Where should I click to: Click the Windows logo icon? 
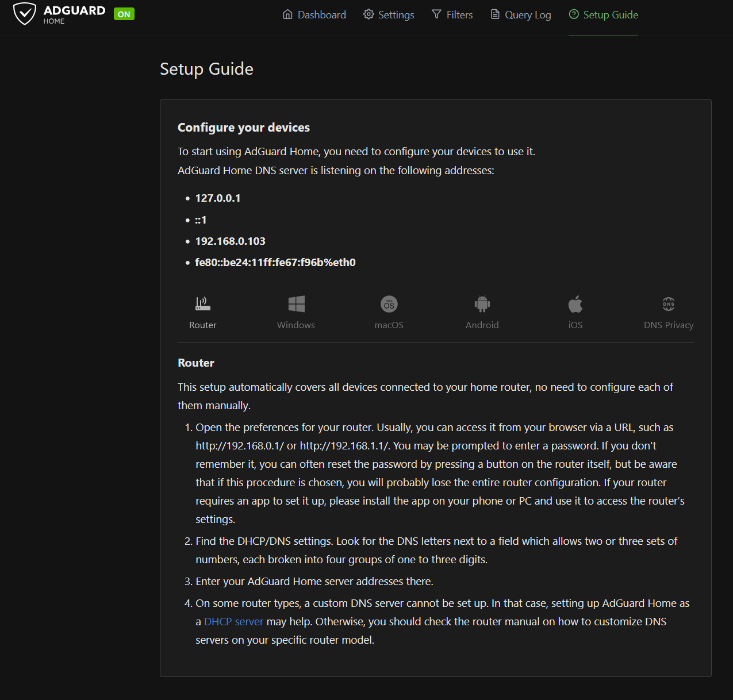click(296, 303)
